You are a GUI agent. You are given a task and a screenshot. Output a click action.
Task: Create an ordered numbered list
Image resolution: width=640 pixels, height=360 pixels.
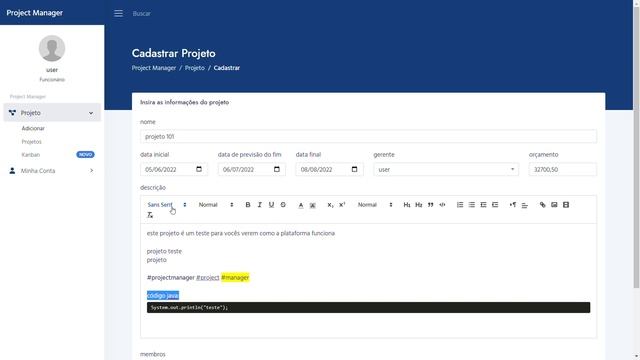[x=460, y=205]
